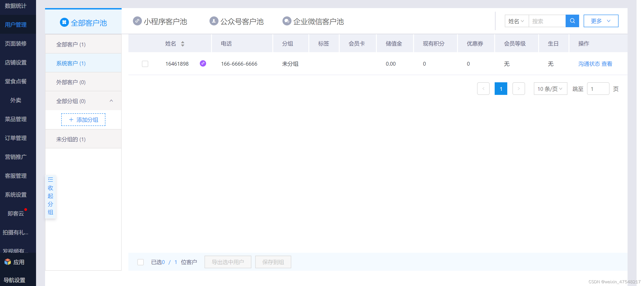Toggle the select-all checkbox at bottom

(141, 262)
